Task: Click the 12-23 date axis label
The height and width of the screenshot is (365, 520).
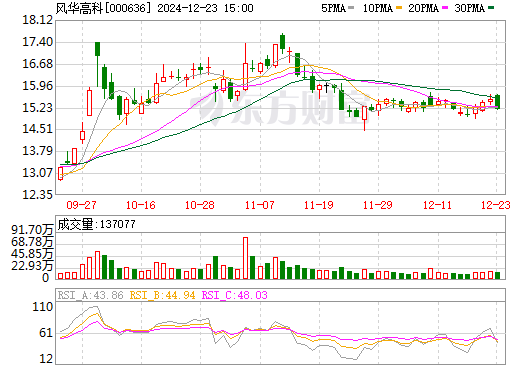Action: [496, 205]
